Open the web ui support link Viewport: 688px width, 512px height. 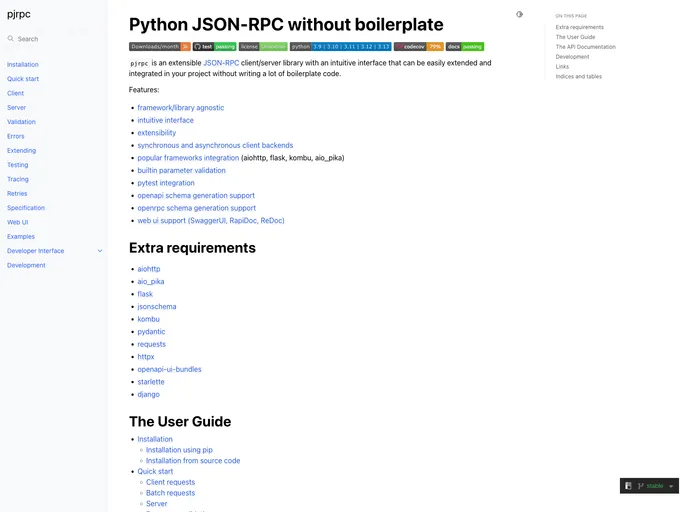click(x=211, y=221)
